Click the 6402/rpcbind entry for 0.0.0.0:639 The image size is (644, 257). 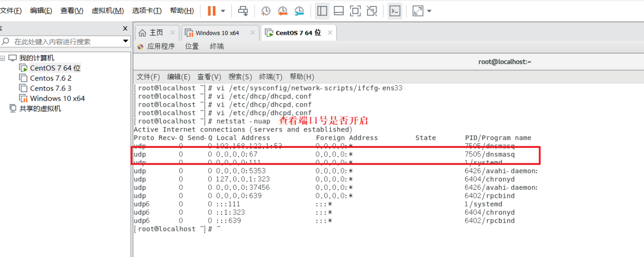pyautogui.click(x=490, y=196)
